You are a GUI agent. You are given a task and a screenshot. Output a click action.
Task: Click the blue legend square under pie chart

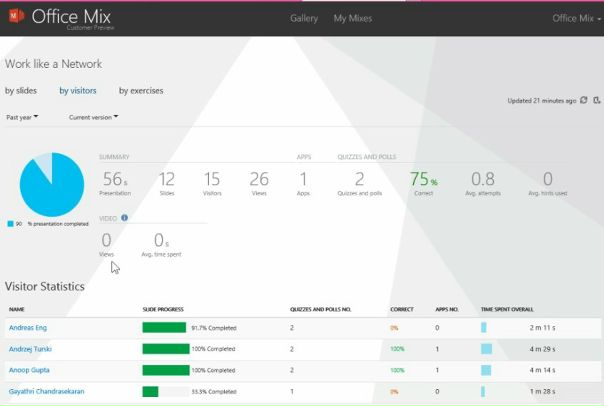click(10, 224)
